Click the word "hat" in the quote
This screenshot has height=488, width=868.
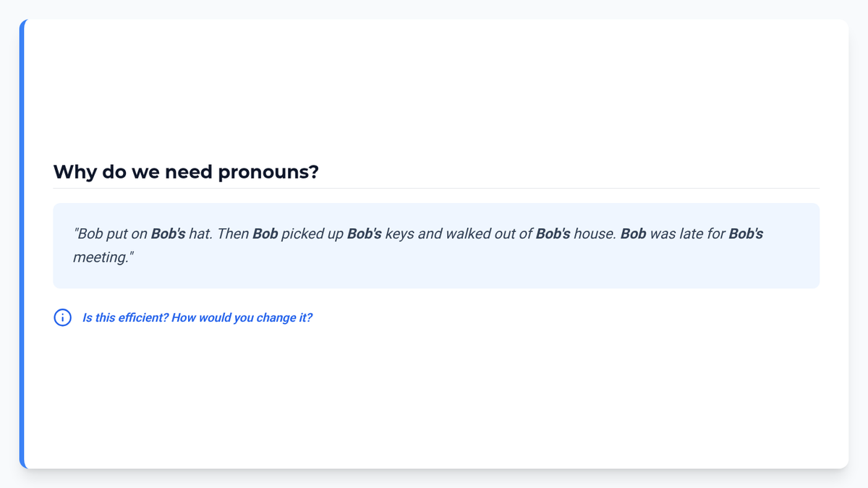pyautogui.click(x=201, y=234)
